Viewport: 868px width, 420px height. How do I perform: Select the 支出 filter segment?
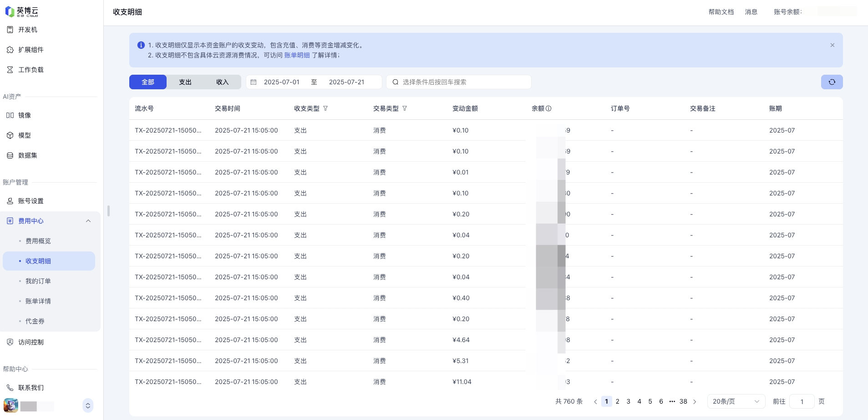point(185,82)
